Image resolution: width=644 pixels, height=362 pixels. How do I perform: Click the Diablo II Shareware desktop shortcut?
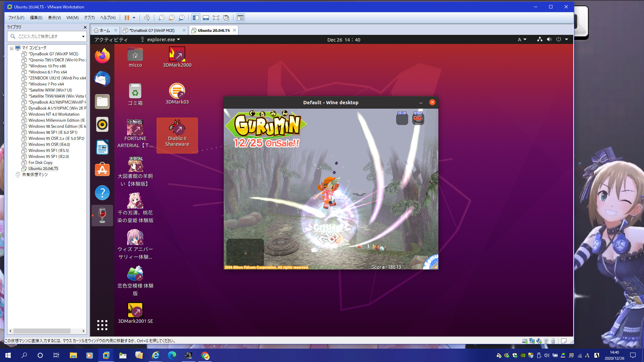[177, 135]
